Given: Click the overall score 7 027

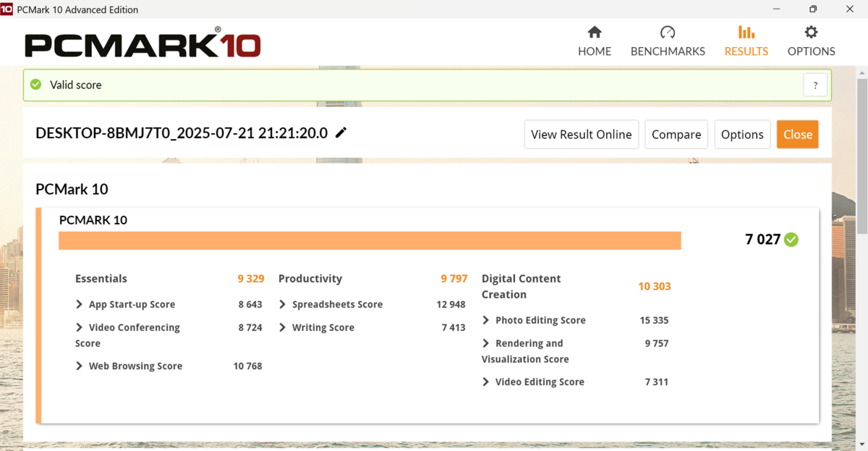Looking at the screenshot, I should pos(763,240).
